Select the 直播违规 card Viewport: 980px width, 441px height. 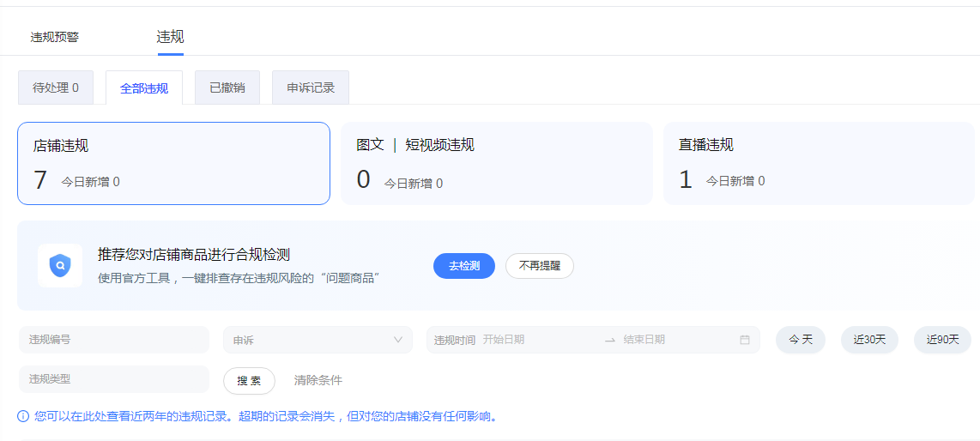tap(819, 163)
